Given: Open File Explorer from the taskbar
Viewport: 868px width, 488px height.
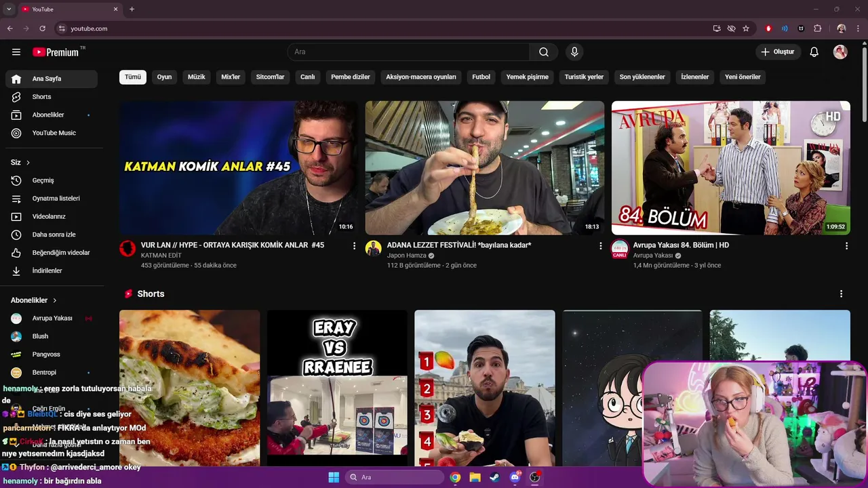Looking at the screenshot, I should click(475, 477).
